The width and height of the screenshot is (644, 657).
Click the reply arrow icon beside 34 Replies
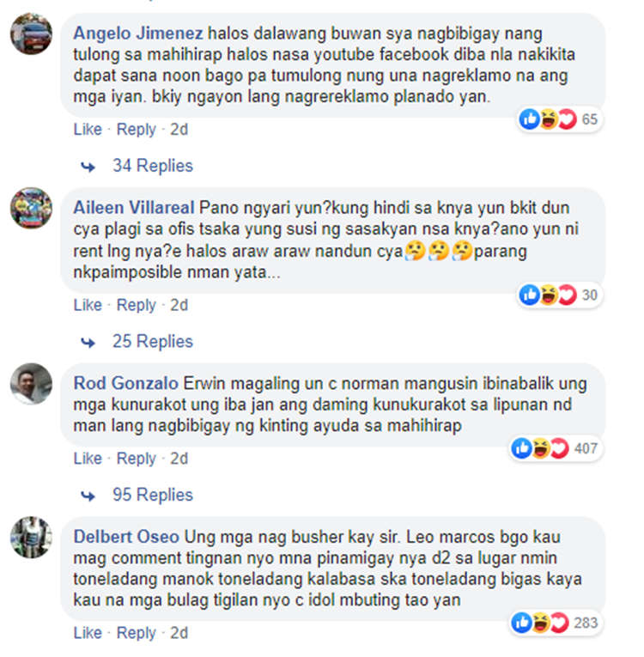click(x=88, y=167)
